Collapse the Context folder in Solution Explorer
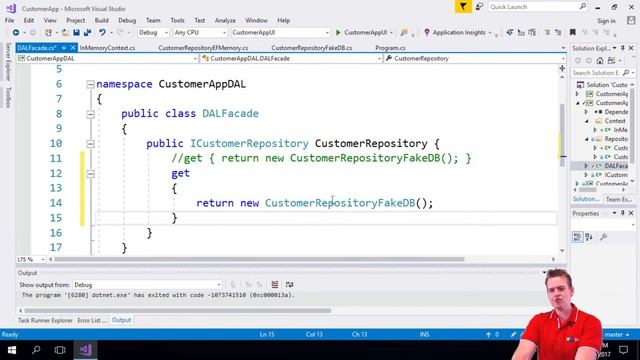 click(587, 121)
